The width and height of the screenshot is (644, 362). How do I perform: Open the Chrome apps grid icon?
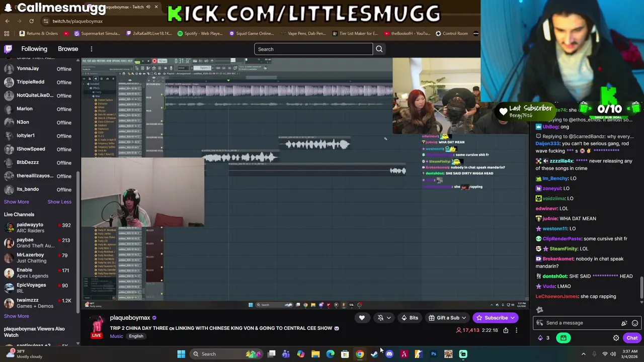click(x=7, y=34)
